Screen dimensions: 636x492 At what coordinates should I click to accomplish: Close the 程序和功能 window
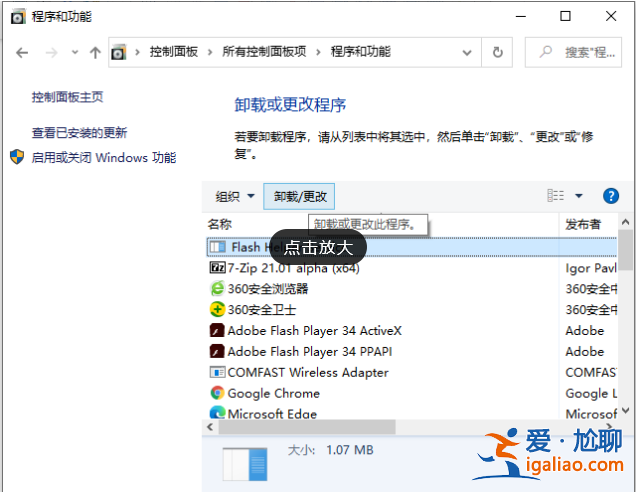(x=611, y=16)
